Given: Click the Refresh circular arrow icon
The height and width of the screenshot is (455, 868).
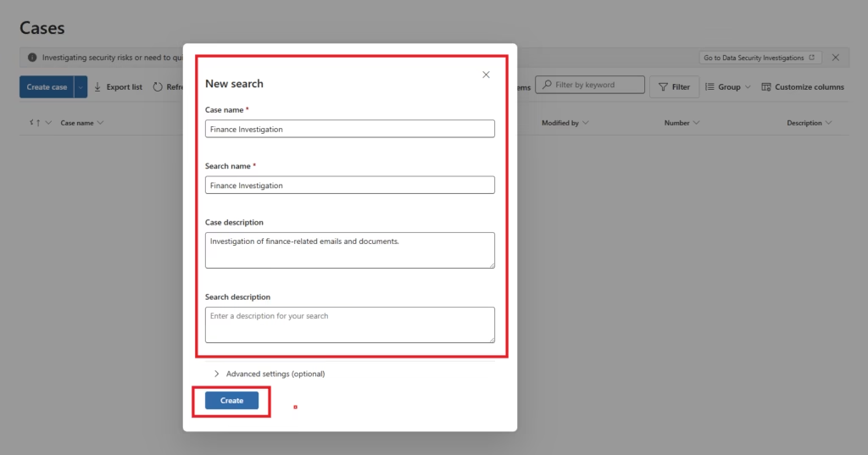Looking at the screenshot, I should [158, 87].
